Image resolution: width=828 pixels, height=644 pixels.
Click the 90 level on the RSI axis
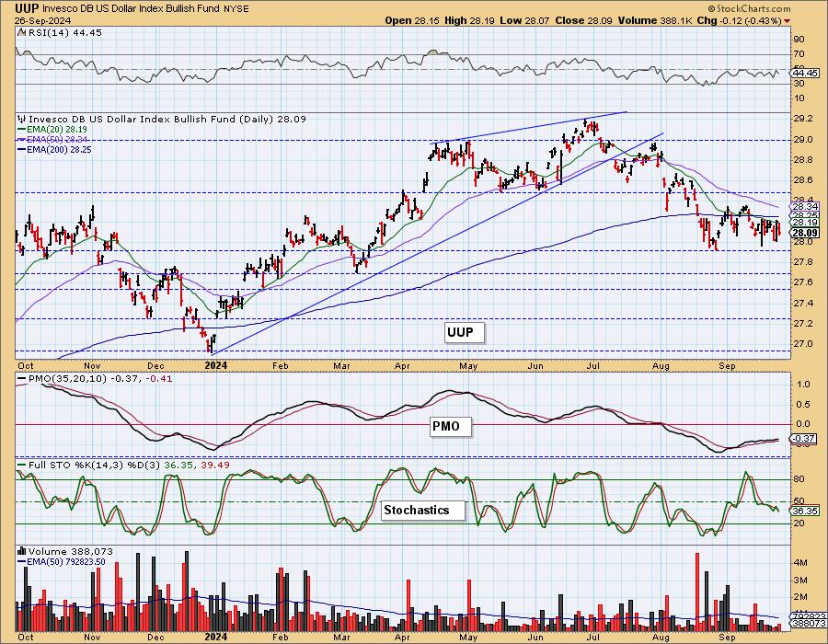pyautogui.click(x=799, y=40)
